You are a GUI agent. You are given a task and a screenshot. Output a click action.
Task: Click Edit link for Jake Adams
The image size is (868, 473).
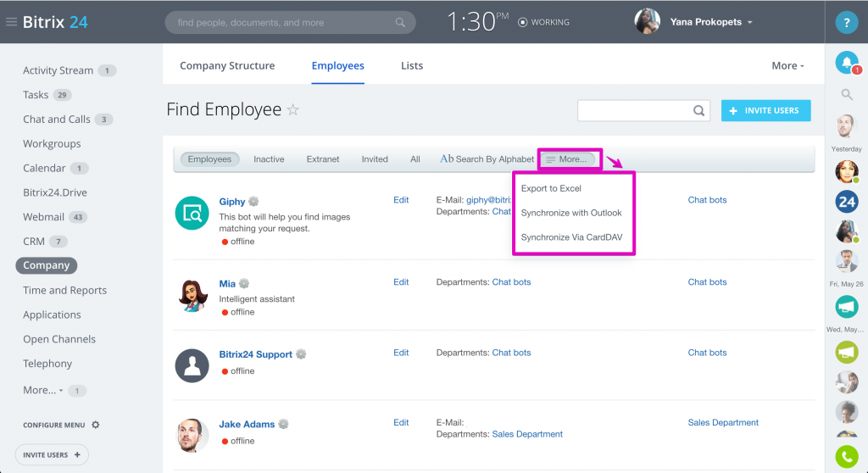point(401,423)
